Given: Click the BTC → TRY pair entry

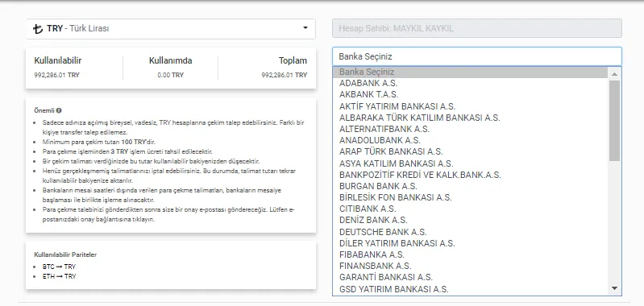Looking at the screenshot, I should (x=59, y=267).
